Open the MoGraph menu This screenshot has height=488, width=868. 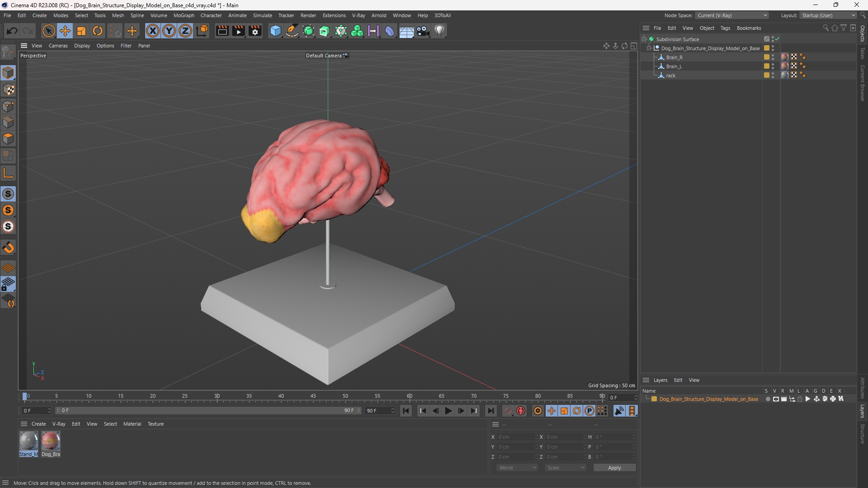tap(184, 15)
